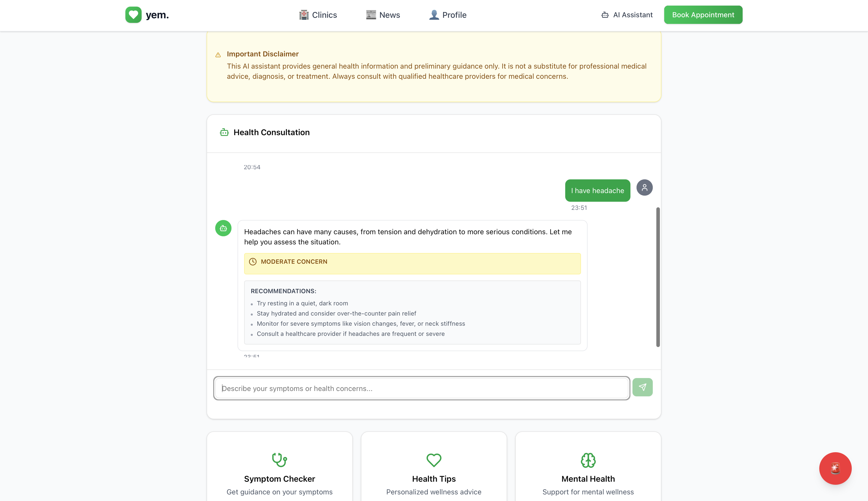
Task: Focus the symptoms description input field
Action: click(422, 388)
